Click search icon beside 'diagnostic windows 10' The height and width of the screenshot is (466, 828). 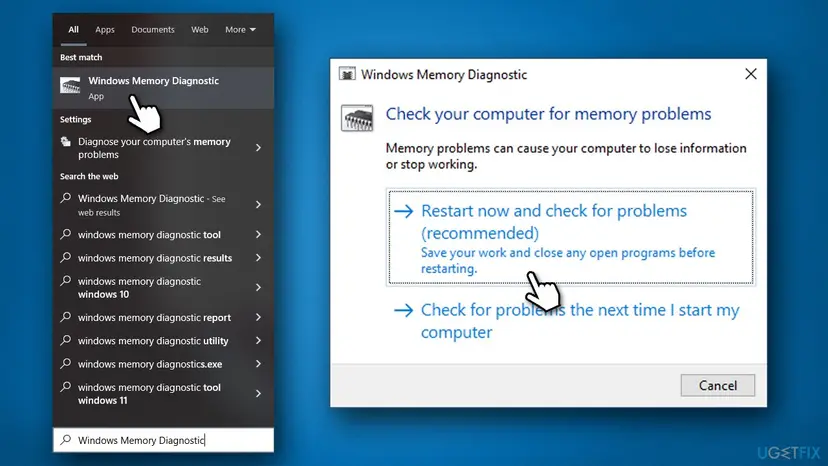pos(65,281)
